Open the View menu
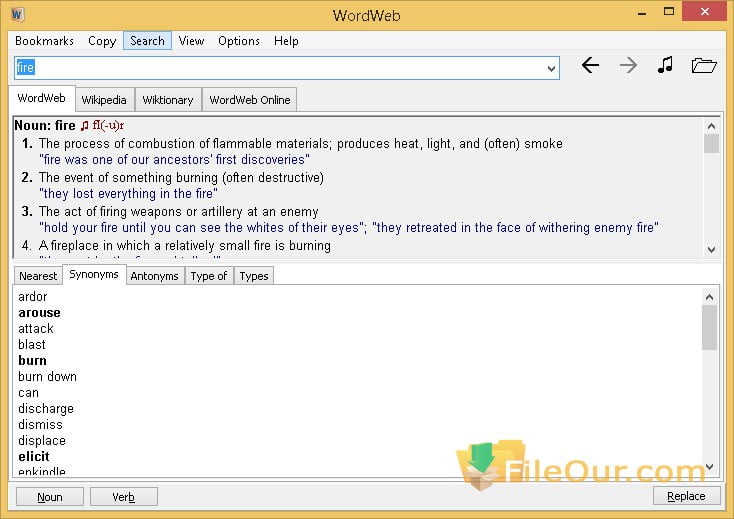Screen dimensions: 734x519 coord(191,41)
